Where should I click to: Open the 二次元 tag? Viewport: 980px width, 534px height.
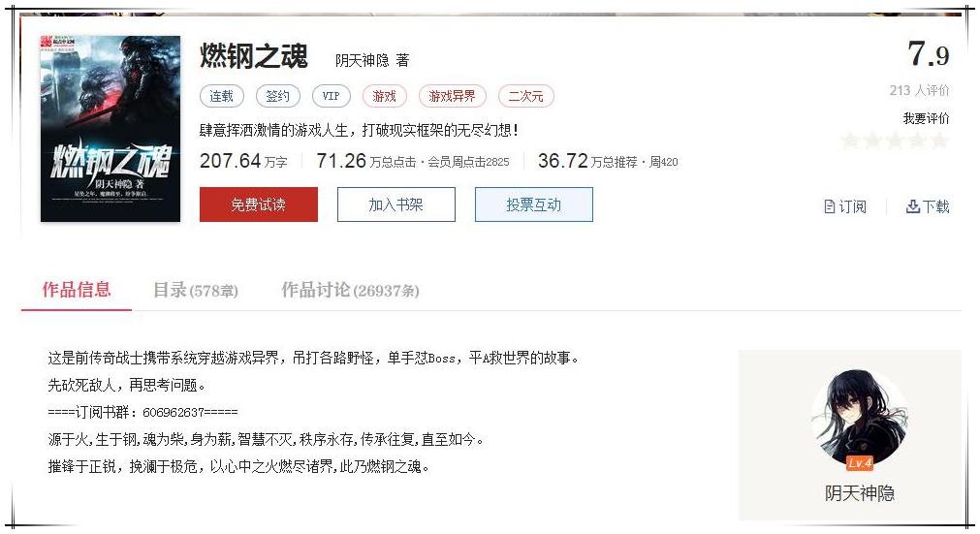click(x=525, y=96)
